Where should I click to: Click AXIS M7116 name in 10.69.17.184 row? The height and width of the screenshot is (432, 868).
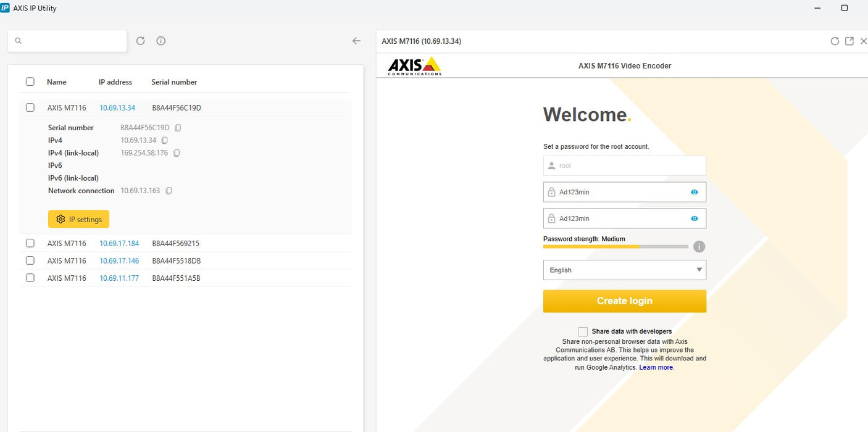tap(67, 243)
